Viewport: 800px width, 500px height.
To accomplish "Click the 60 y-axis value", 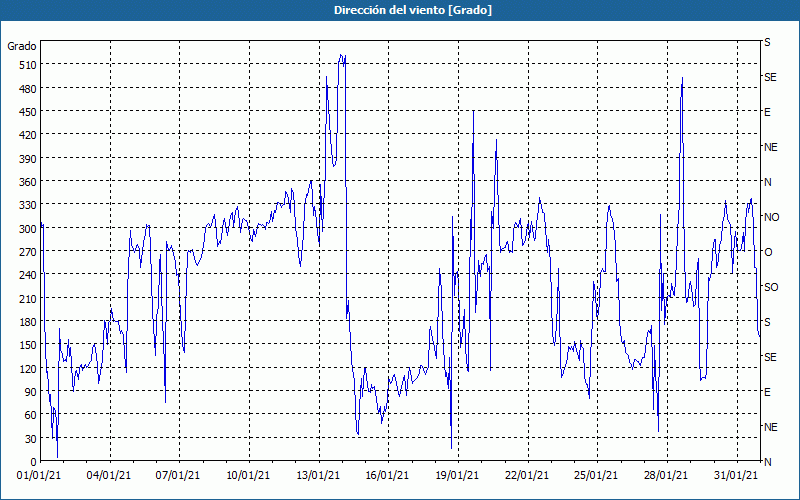I will 30,415.
